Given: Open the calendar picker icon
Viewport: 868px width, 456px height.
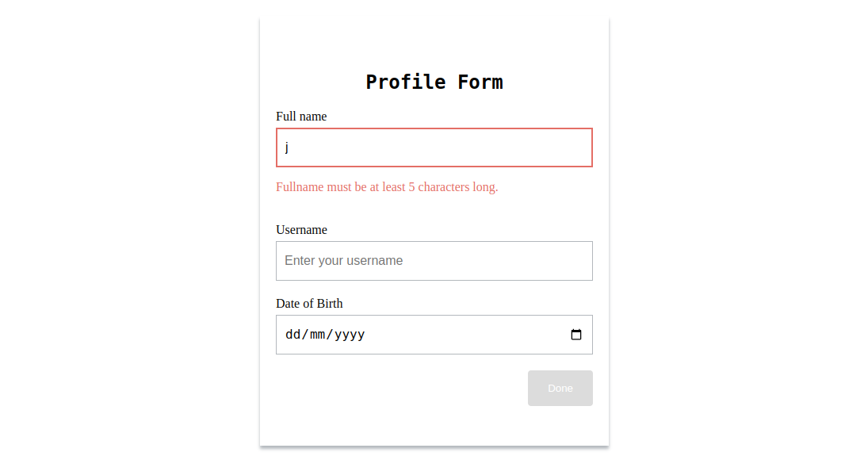Looking at the screenshot, I should pos(575,335).
